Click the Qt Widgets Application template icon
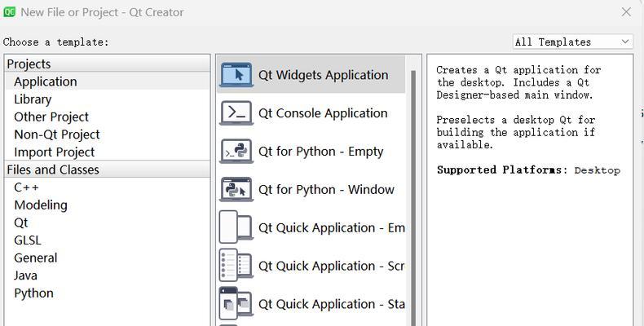The image size is (644, 326). (x=236, y=75)
